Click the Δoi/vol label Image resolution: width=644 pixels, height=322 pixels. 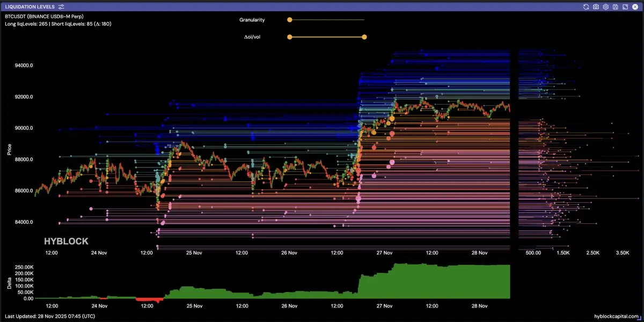252,37
